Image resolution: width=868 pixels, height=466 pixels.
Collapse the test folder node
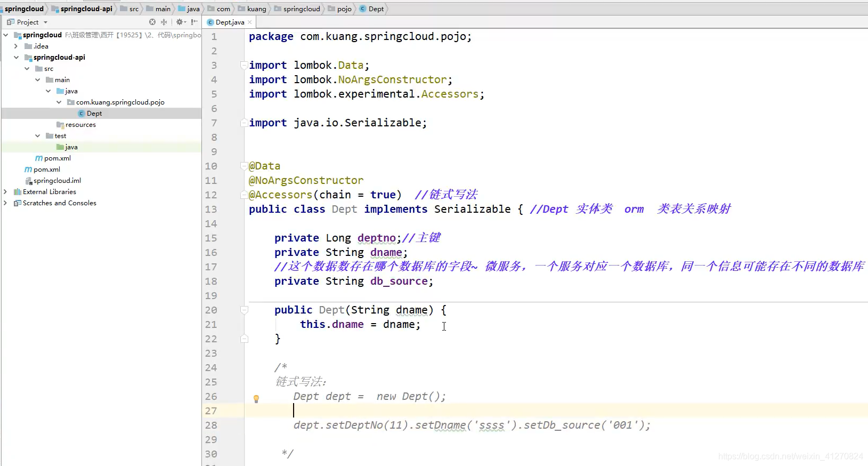tap(37, 135)
